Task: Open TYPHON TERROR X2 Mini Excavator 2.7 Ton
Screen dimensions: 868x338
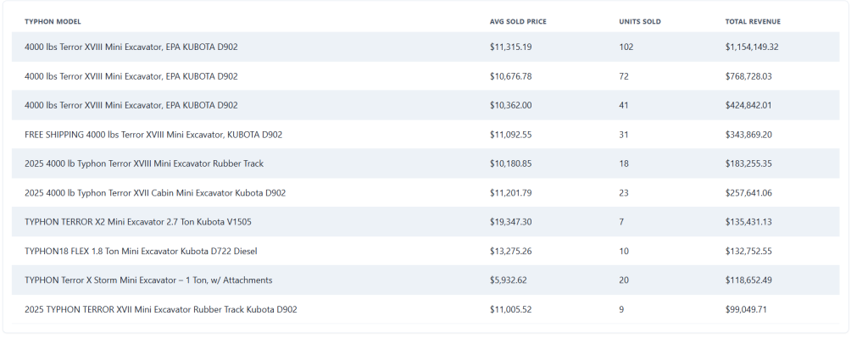Action: click(x=426, y=222)
